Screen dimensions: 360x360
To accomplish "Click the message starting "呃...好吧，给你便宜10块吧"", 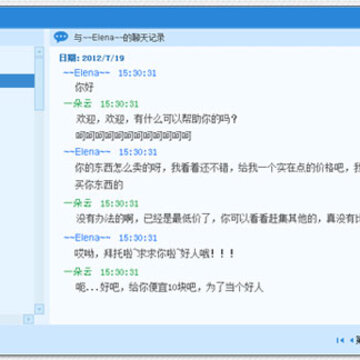I will coord(169,287).
